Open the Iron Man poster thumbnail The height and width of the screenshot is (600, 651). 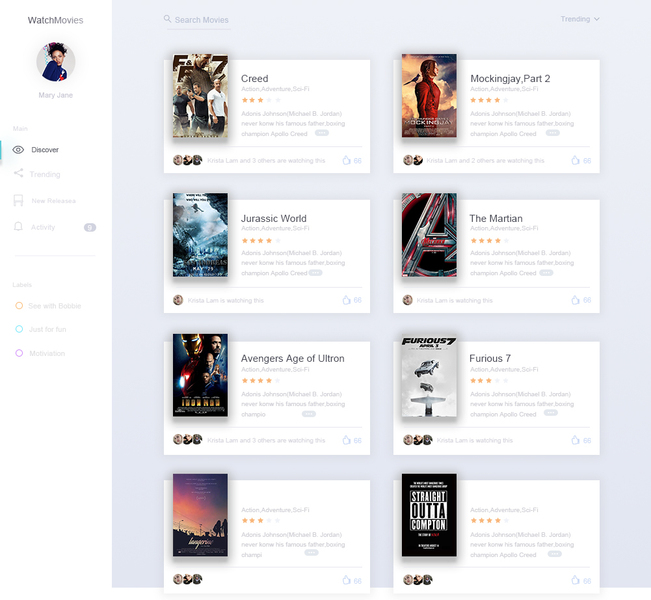pos(200,375)
